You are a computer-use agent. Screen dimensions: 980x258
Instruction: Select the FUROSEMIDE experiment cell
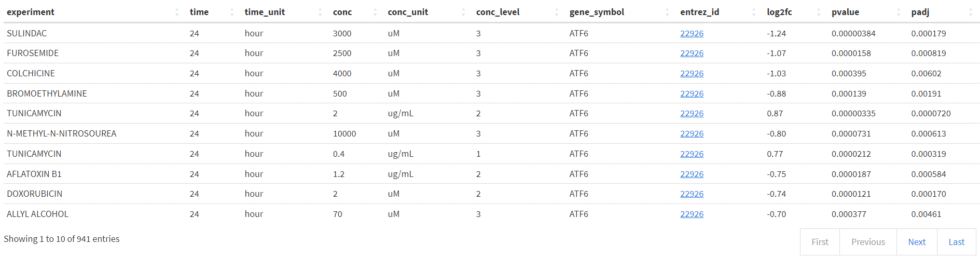point(33,53)
